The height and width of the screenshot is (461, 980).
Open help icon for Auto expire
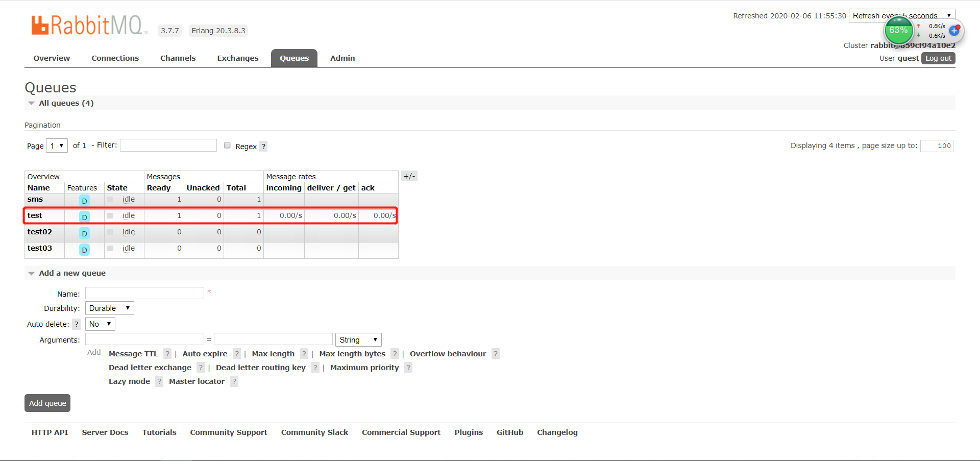coord(237,354)
